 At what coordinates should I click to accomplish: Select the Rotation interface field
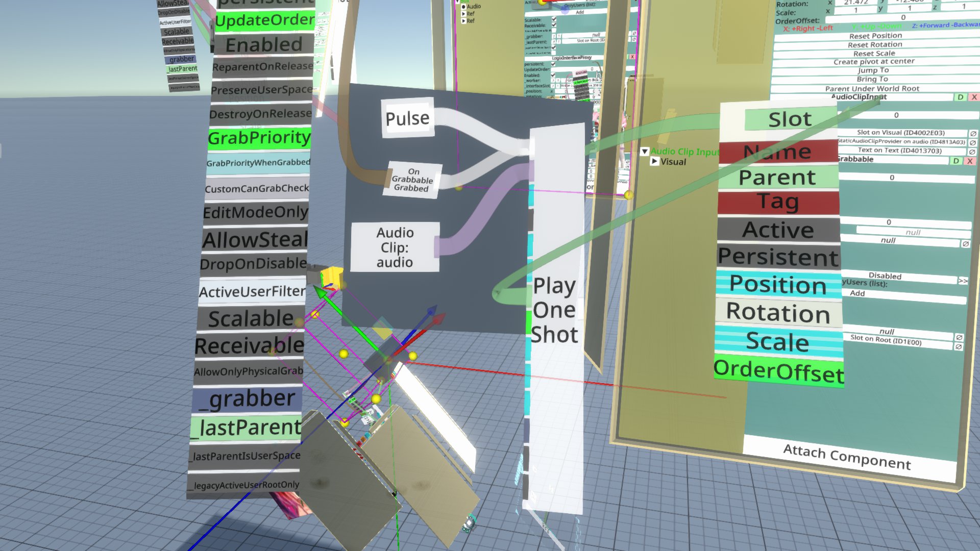[x=778, y=312]
